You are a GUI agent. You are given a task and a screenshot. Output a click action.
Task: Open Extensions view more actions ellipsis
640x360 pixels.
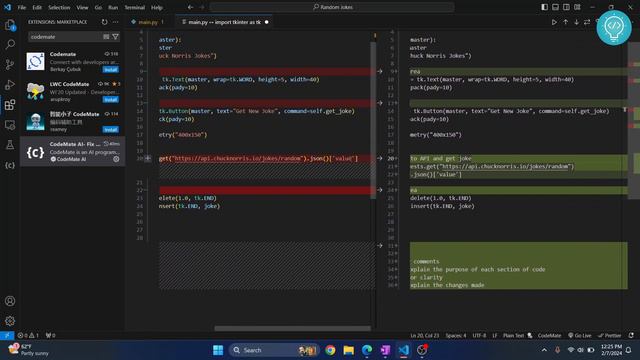pos(116,22)
